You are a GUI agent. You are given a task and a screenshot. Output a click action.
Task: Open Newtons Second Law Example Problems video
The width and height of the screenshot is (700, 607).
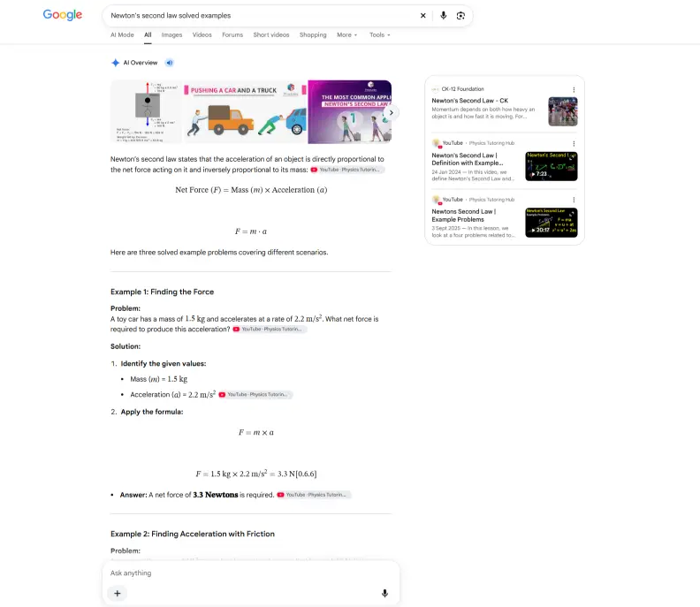[464, 216]
